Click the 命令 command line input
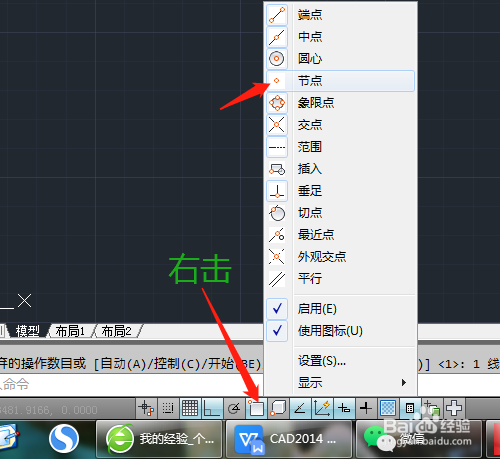Viewport: 500px width, 459px height. click(x=131, y=385)
